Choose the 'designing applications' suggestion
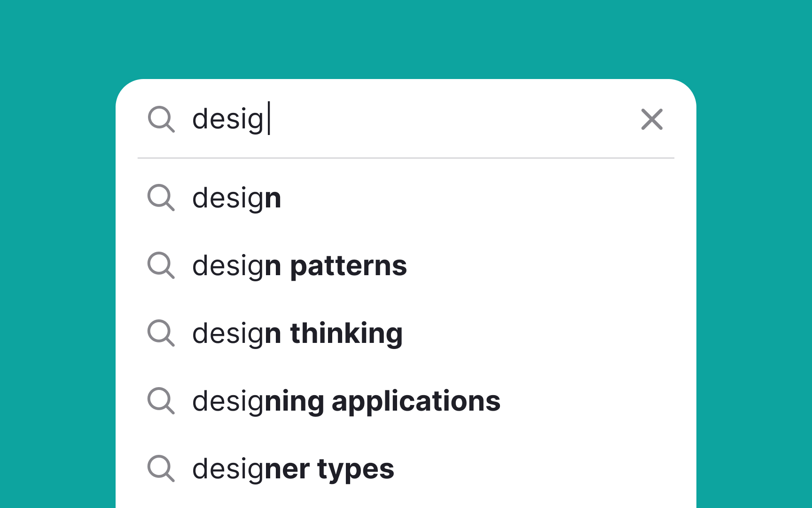 click(x=346, y=401)
